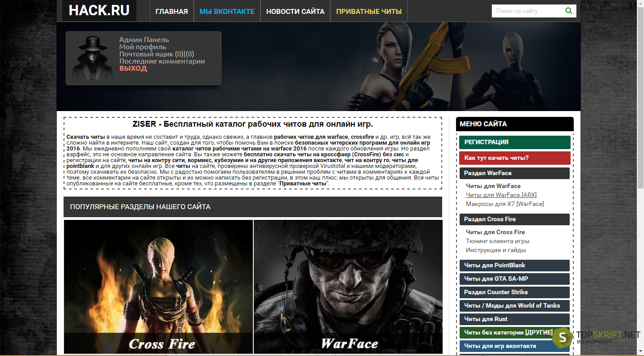The image size is (644, 356).
Task: Click the hat-man profile avatar
Action: point(93,58)
